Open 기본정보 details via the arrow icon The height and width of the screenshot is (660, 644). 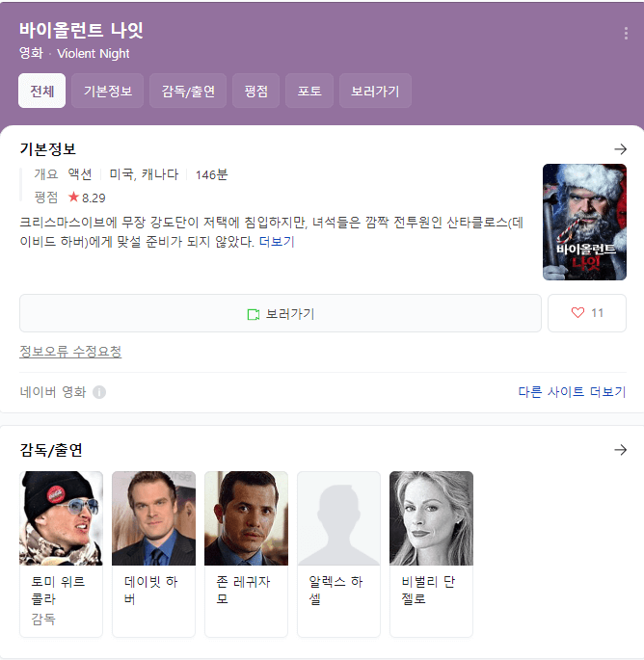[620, 149]
